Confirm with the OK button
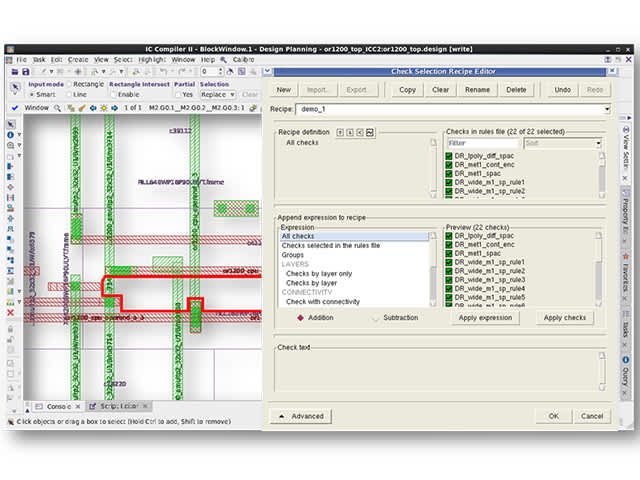This screenshot has width=640, height=480. tap(553, 416)
